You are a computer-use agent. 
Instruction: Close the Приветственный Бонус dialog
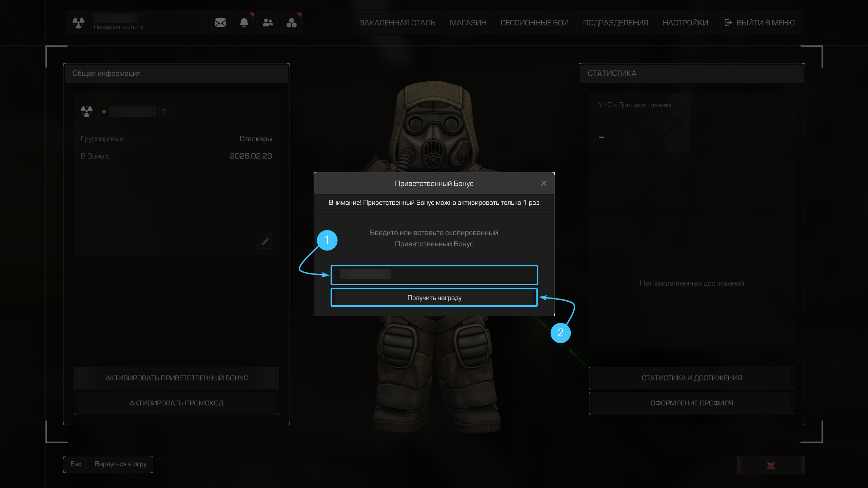pos(544,183)
